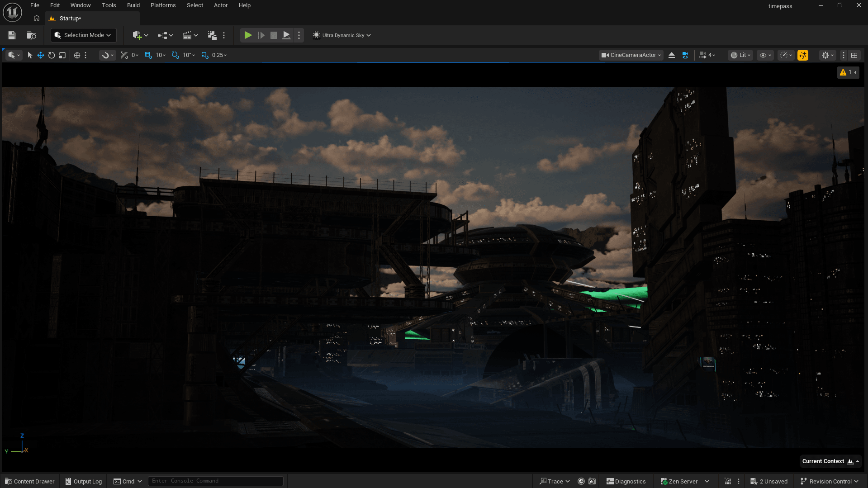The image size is (868, 488).
Task: Open the camera speed 4 setting
Action: click(707, 55)
